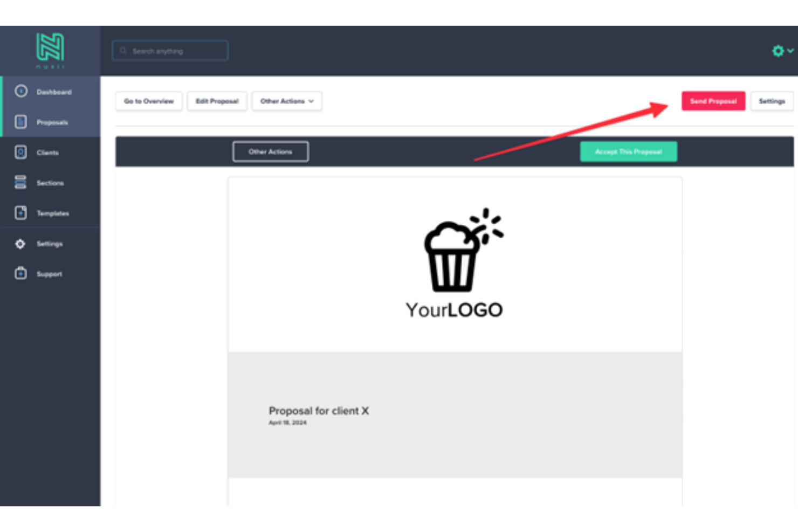Click the Go to Overview button
798x532 pixels.
click(149, 101)
